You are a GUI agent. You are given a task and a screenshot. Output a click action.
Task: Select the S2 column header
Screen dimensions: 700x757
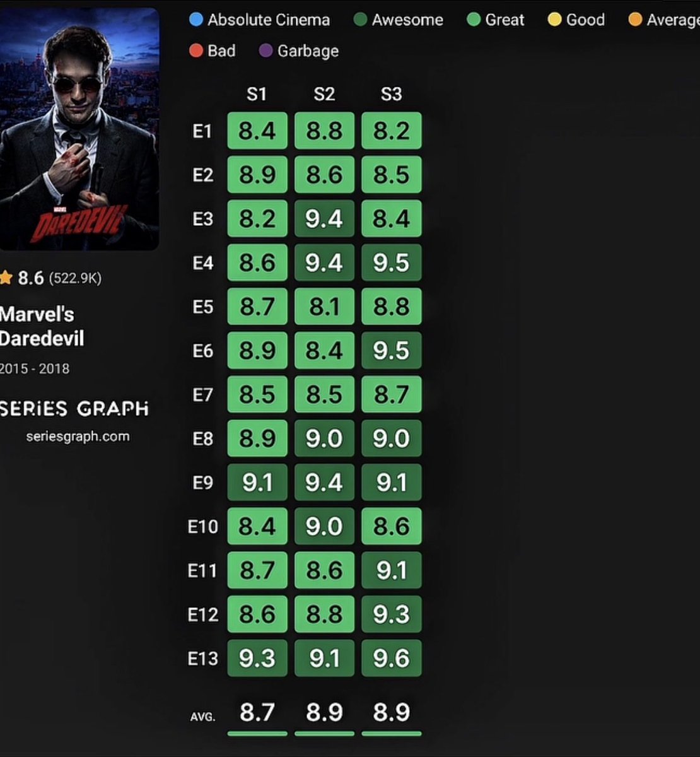[324, 94]
